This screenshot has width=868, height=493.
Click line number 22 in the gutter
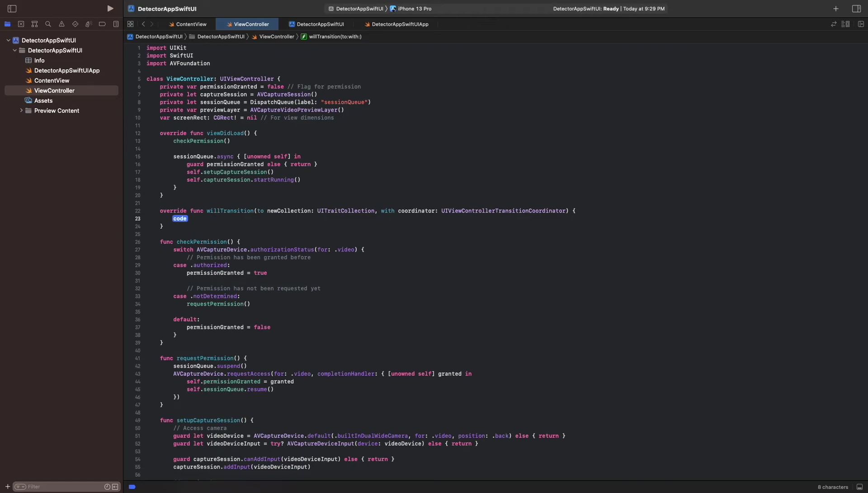[x=137, y=211]
